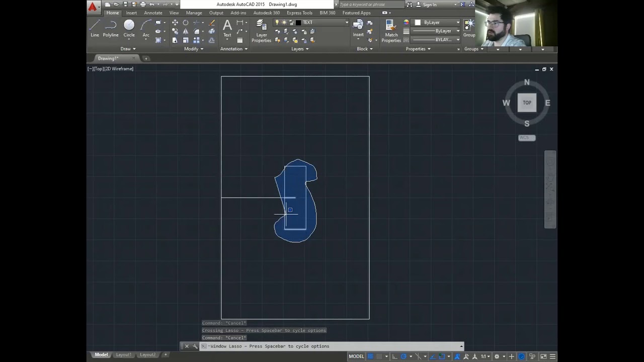Toggle clean screen icon in status bar
The width and height of the screenshot is (644, 362).
point(543,356)
